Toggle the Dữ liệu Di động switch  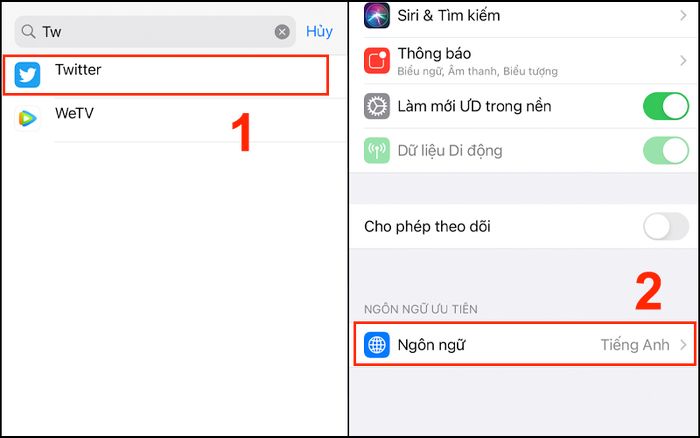coord(666,150)
